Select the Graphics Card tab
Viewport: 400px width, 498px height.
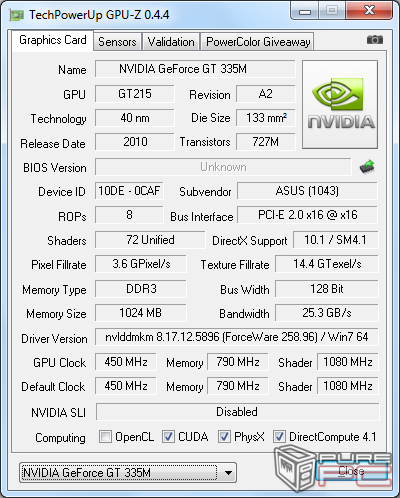click(x=53, y=40)
